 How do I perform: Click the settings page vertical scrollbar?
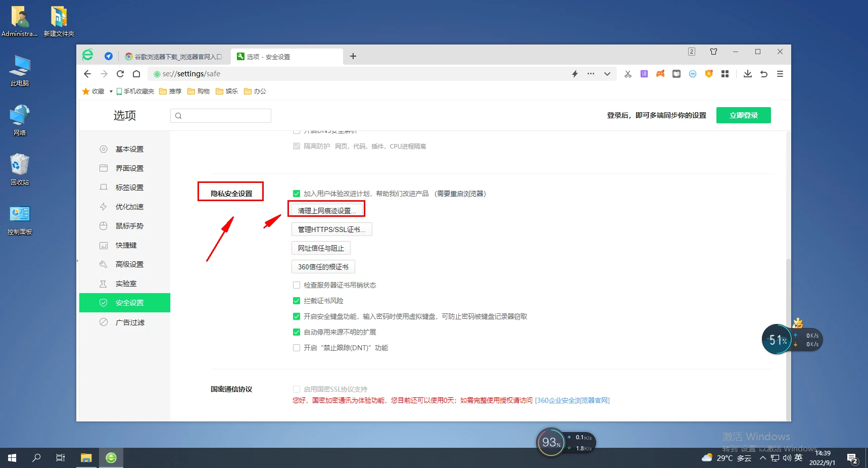click(x=788, y=339)
